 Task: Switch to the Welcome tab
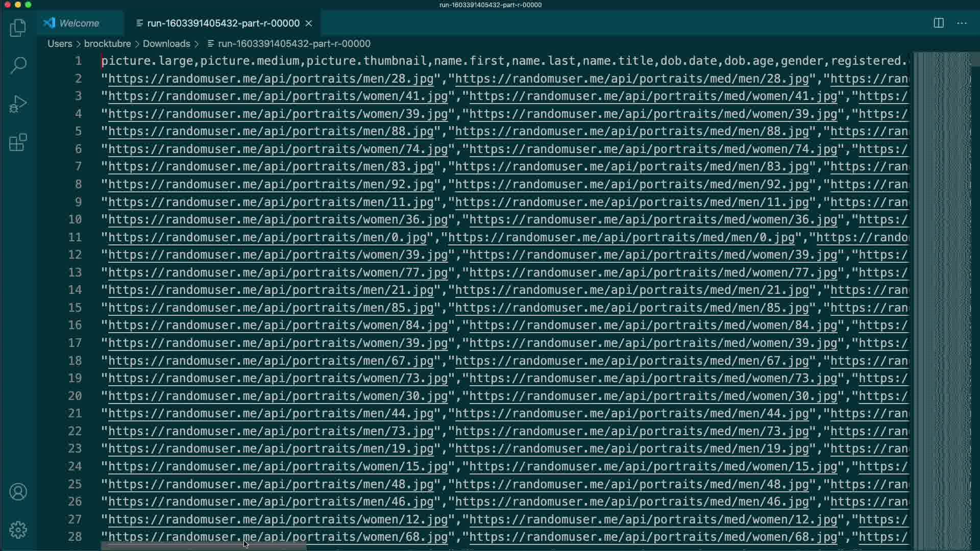[79, 23]
